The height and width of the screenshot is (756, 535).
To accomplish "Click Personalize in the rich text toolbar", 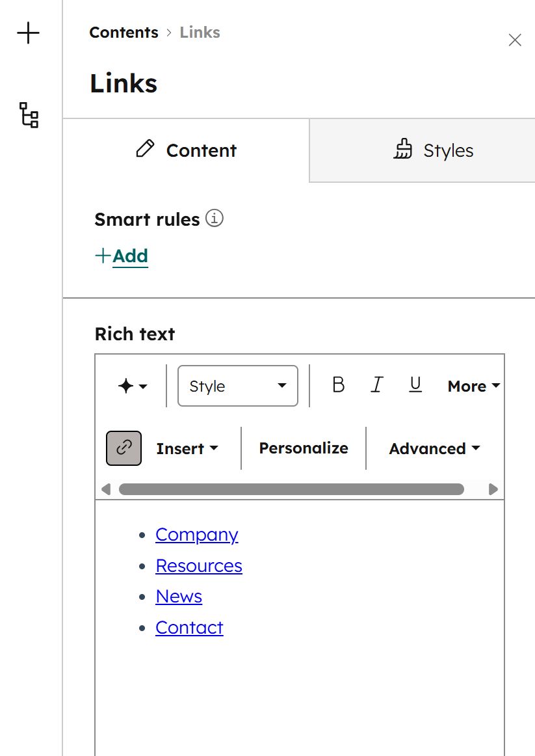I will [x=303, y=448].
